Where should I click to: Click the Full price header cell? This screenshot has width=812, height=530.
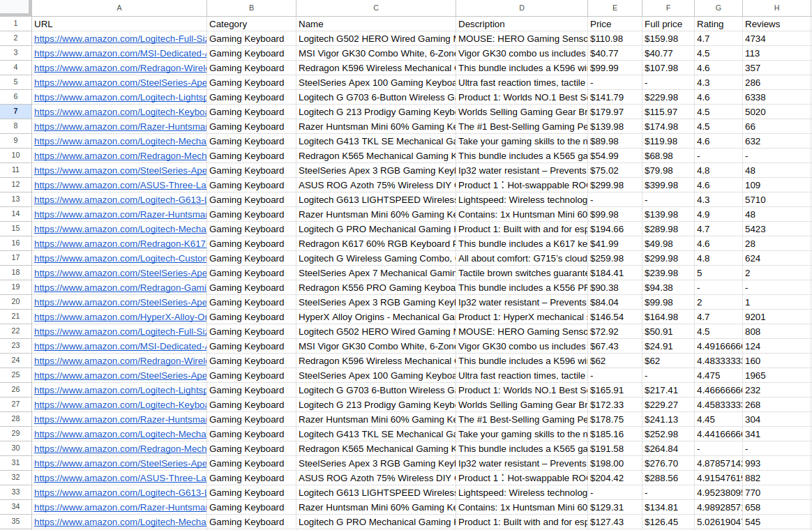point(668,24)
